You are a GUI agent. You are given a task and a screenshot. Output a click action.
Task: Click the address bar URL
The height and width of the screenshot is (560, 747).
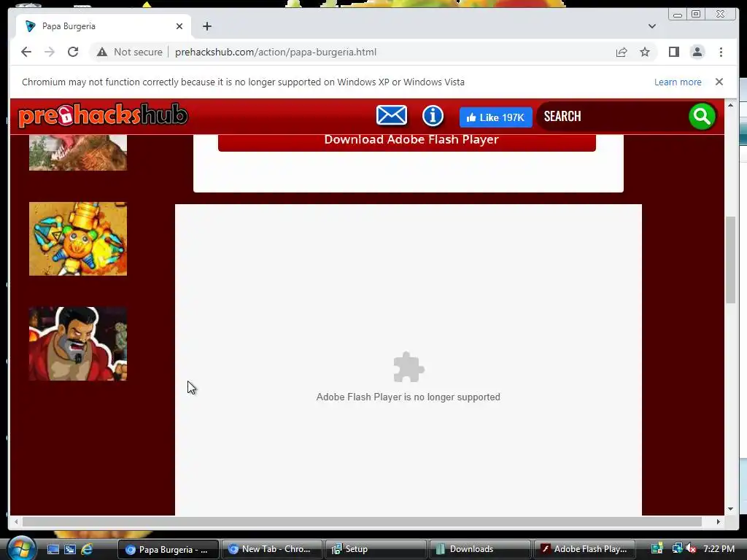(x=275, y=52)
